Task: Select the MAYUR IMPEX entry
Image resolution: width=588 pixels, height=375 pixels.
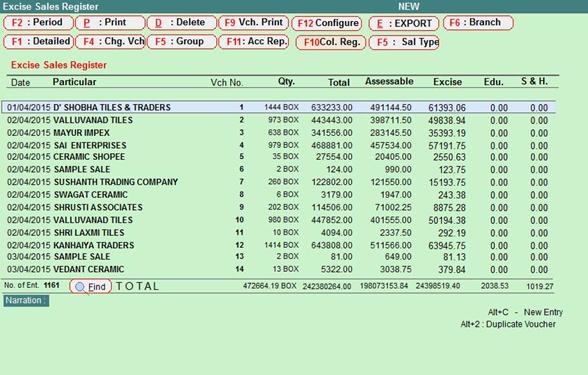Action: 279,133
